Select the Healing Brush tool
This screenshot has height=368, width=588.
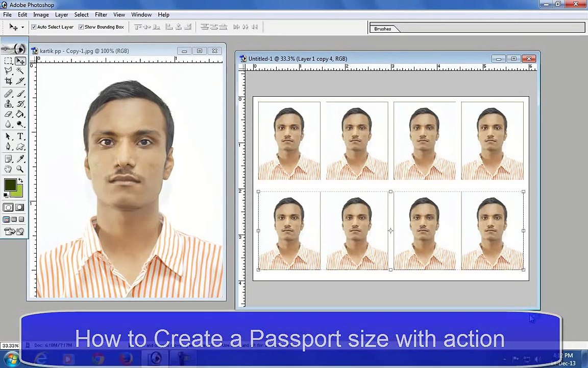[x=8, y=93]
